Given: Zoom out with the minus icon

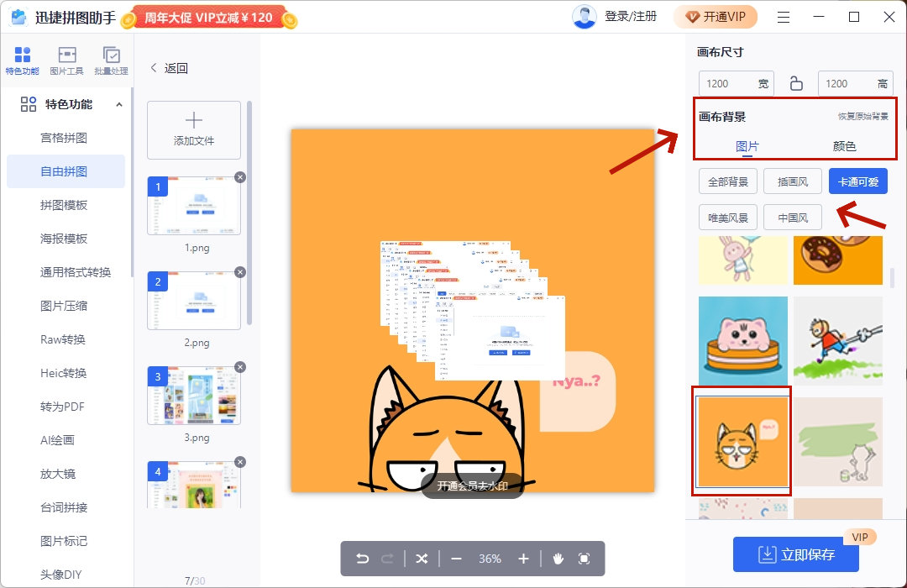Looking at the screenshot, I should [x=456, y=559].
